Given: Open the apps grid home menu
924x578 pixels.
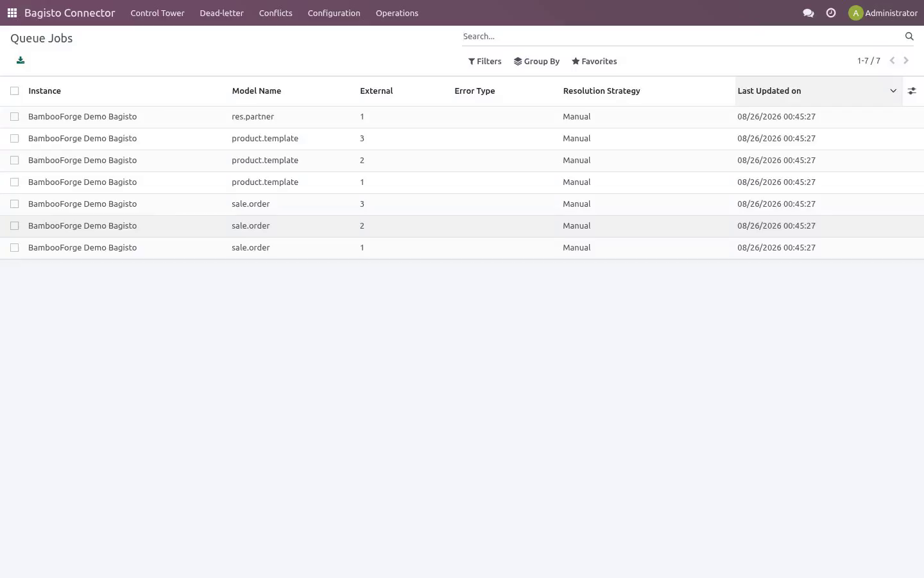Looking at the screenshot, I should [x=12, y=13].
